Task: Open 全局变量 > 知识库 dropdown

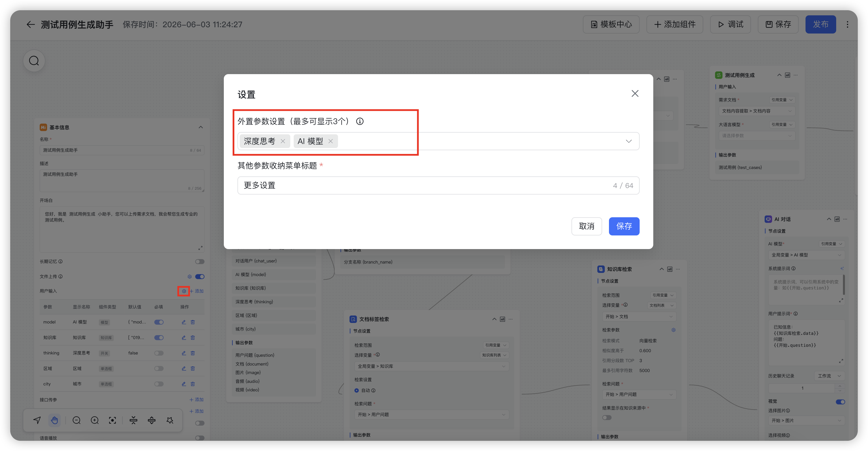Action: (x=432, y=366)
